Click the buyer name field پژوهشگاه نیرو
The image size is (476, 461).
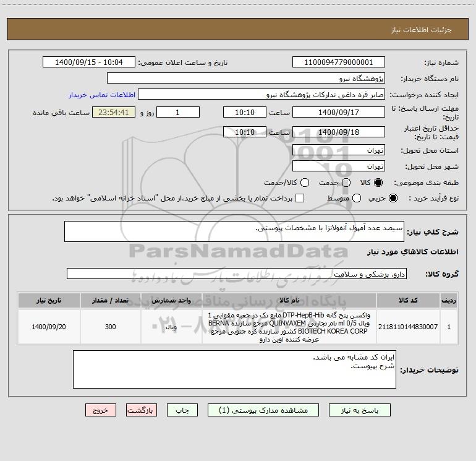[x=246, y=78]
